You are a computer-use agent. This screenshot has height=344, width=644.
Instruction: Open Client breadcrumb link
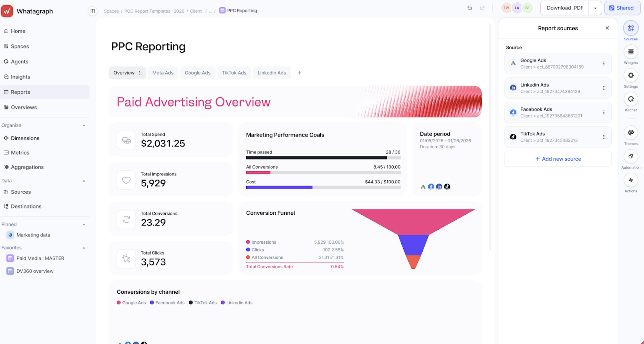tap(196, 11)
